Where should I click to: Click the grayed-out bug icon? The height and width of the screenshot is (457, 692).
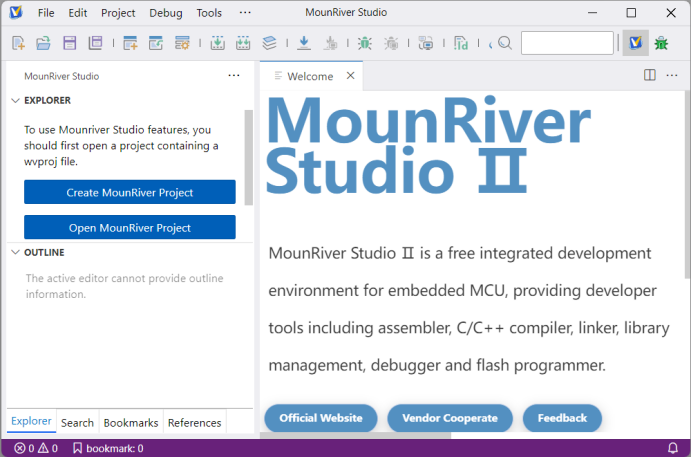391,43
